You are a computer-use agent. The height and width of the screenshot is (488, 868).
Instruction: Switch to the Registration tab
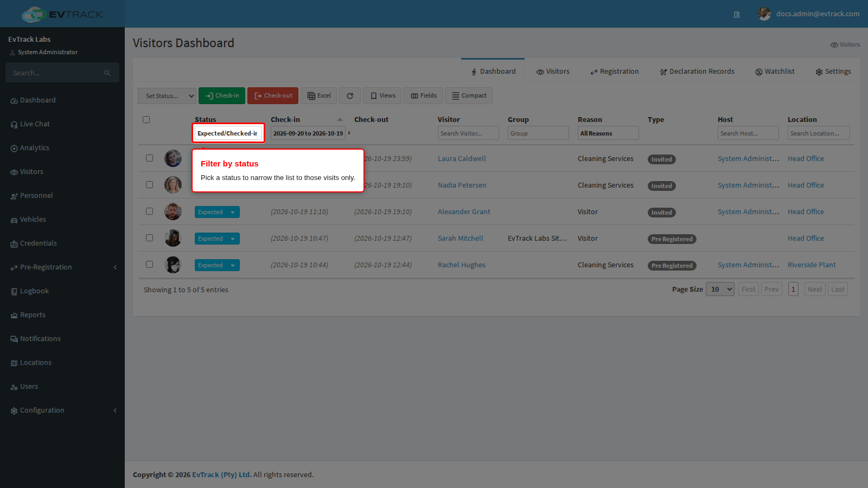615,72
